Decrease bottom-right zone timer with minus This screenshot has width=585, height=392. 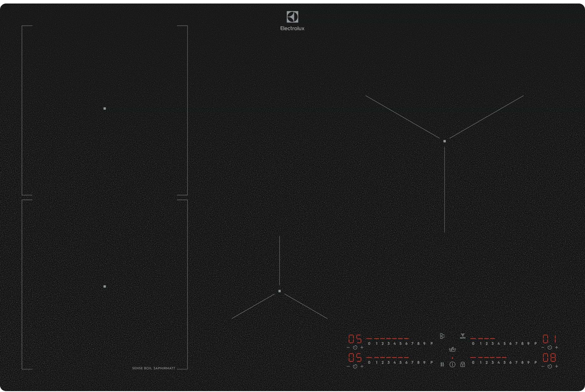click(x=543, y=366)
